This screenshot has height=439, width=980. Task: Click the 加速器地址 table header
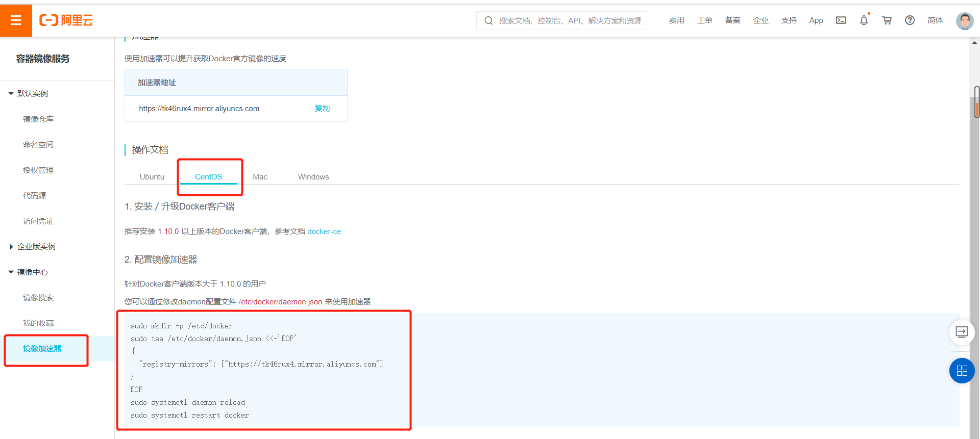coord(236,82)
